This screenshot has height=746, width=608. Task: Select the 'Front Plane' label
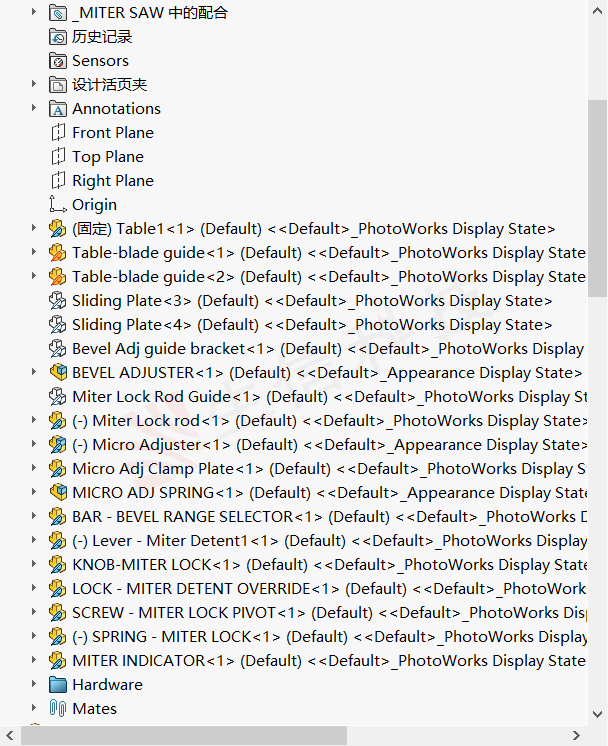click(x=113, y=133)
